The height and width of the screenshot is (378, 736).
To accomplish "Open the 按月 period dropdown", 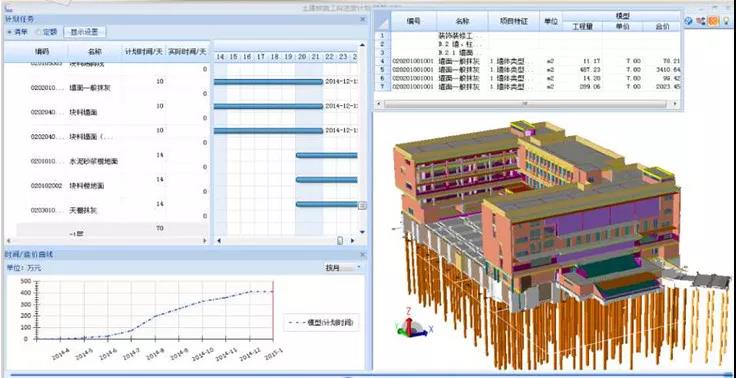I will click(x=343, y=268).
